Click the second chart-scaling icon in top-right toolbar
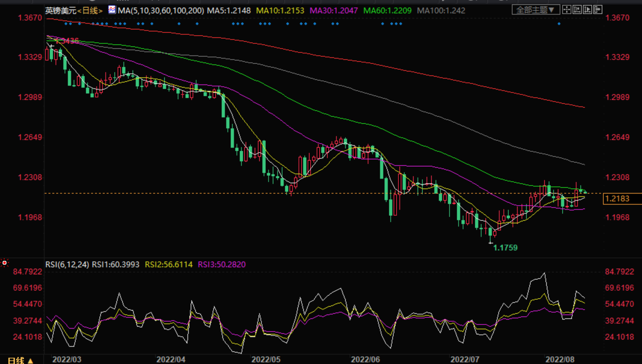 pyautogui.click(x=577, y=9)
